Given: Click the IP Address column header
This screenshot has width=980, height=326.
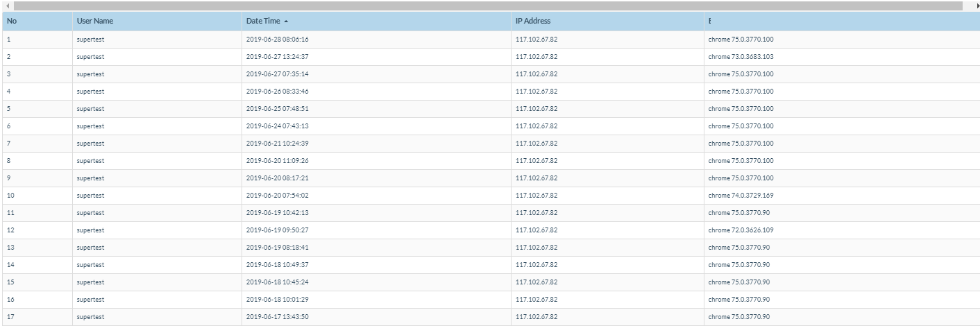Looking at the screenshot, I should tap(533, 22).
